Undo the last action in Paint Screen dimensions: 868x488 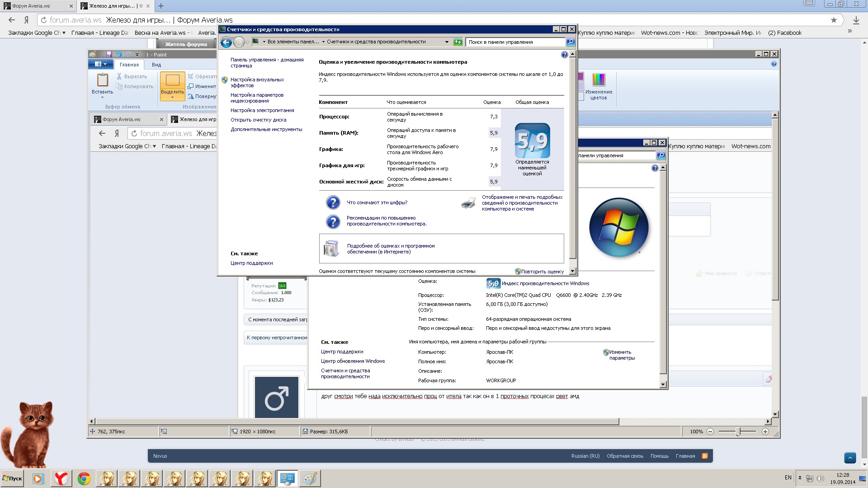(x=119, y=54)
